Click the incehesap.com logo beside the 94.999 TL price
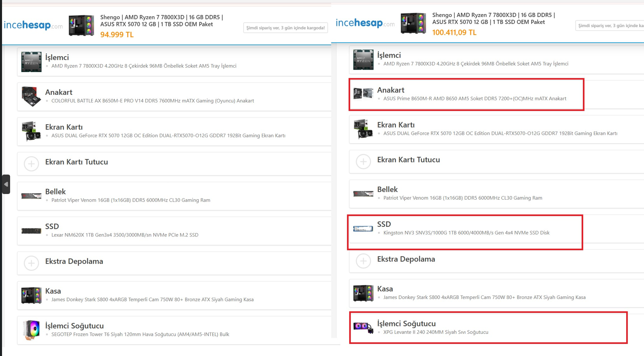The image size is (644, 356). click(33, 26)
